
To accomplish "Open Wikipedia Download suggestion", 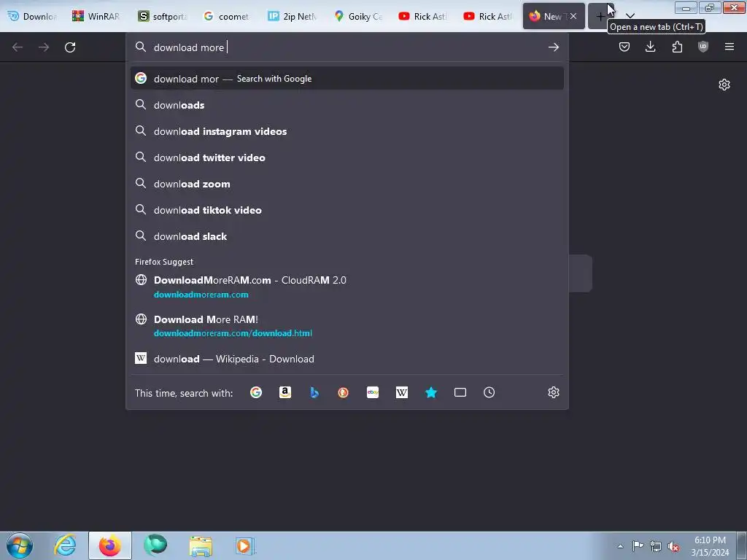I will point(347,359).
